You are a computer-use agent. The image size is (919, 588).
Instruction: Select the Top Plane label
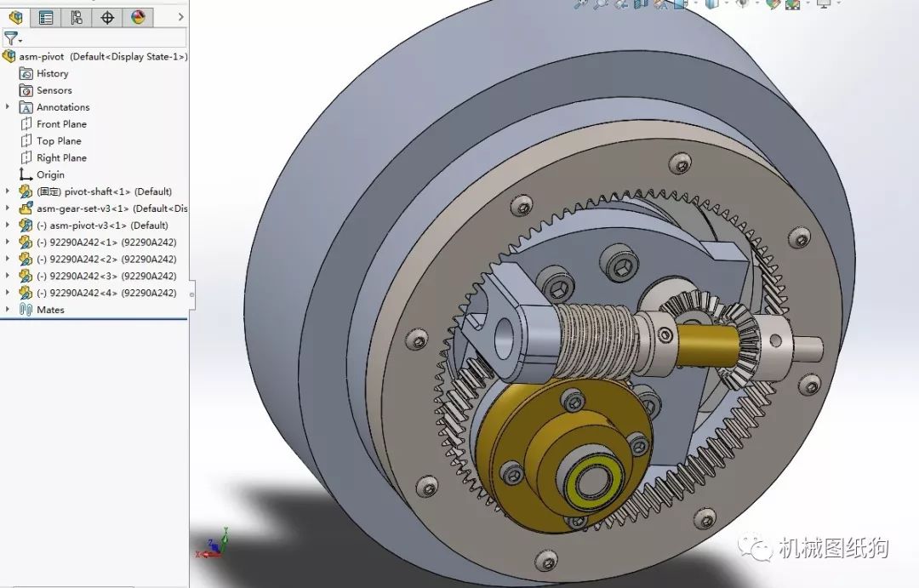pos(59,140)
